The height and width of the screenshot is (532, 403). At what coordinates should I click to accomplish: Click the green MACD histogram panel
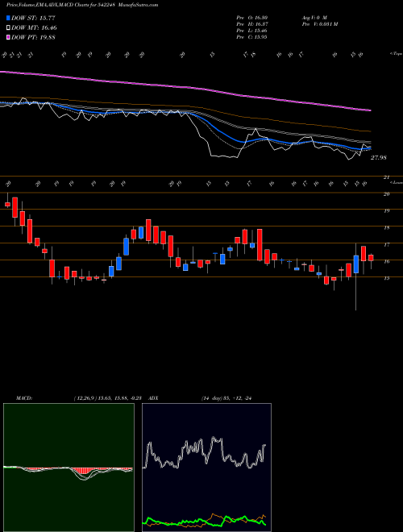(x=69, y=468)
